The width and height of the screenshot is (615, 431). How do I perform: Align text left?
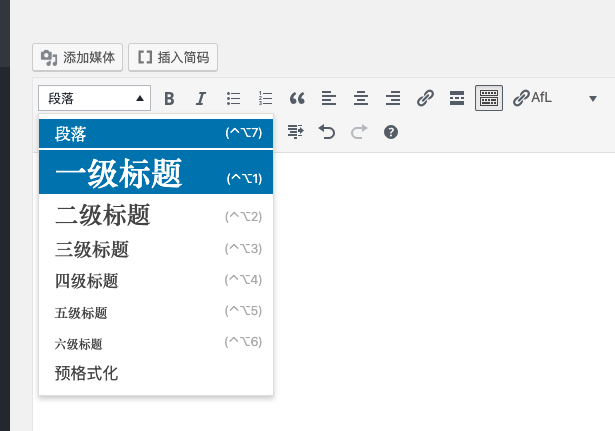(x=329, y=98)
